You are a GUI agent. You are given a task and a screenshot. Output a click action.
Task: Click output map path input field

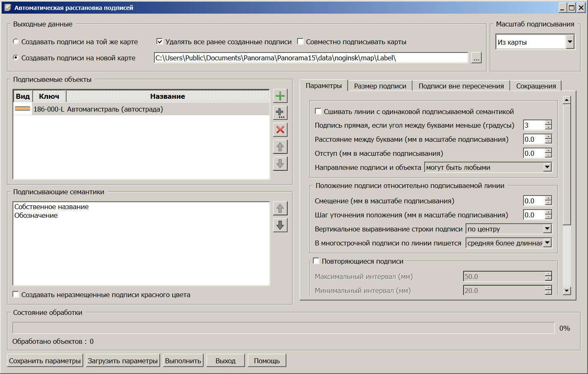311,58
